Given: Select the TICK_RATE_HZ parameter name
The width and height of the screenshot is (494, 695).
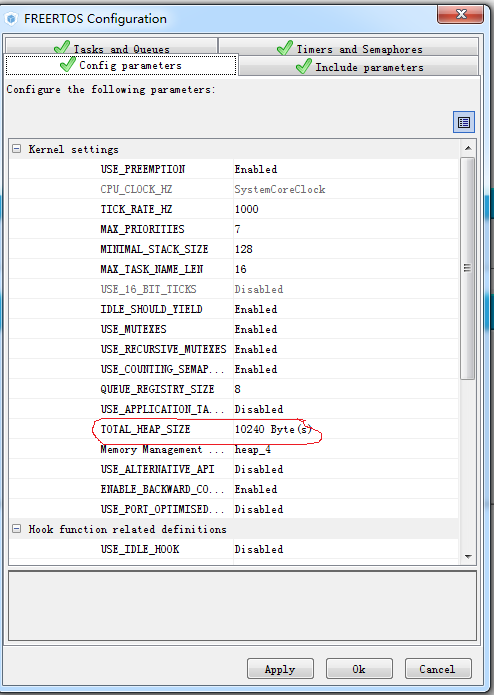Looking at the screenshot, I should pyautogui.click(x=136, y=209).
